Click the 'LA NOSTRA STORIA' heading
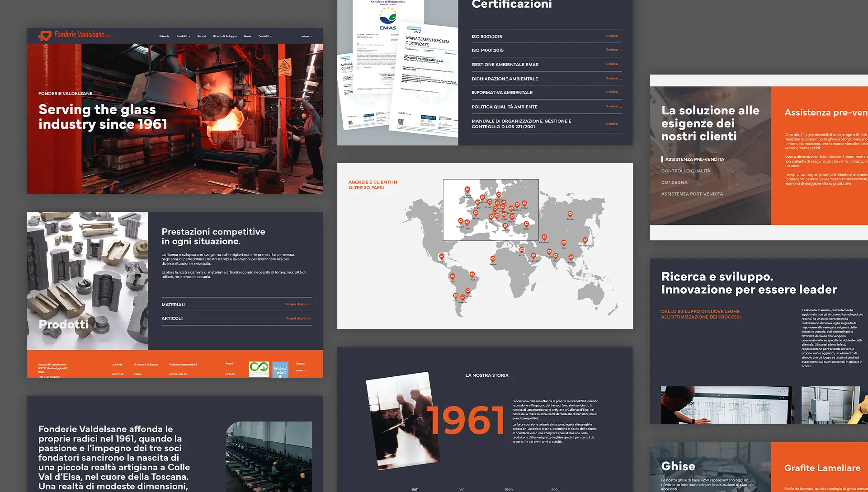Viewport: 868px width, 492px height. coord(487,375)
